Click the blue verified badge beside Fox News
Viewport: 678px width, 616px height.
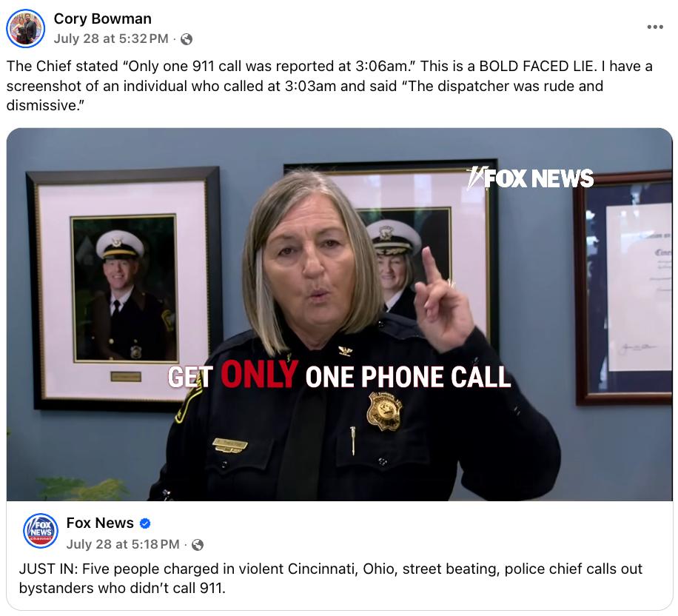tap(145, 523)
